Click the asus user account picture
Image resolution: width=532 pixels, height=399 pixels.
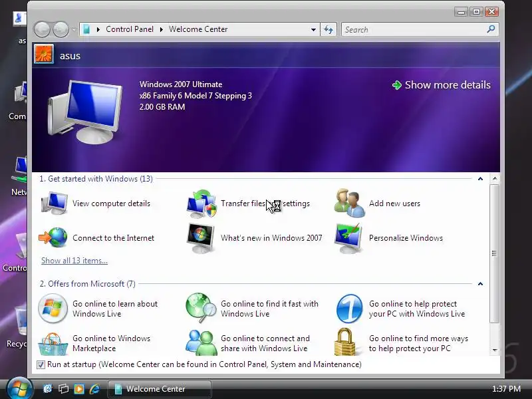[44, 55]
